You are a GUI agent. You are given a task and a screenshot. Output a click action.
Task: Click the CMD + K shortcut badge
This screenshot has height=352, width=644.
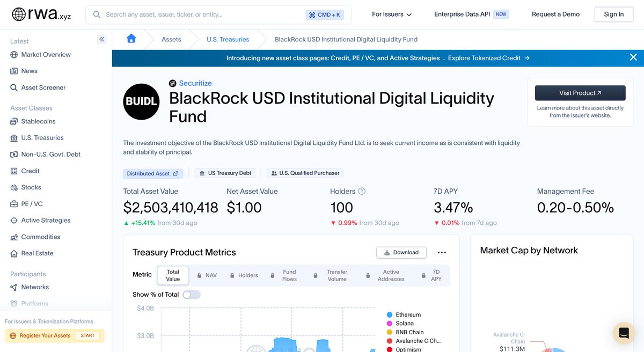(x=325, y=14)
